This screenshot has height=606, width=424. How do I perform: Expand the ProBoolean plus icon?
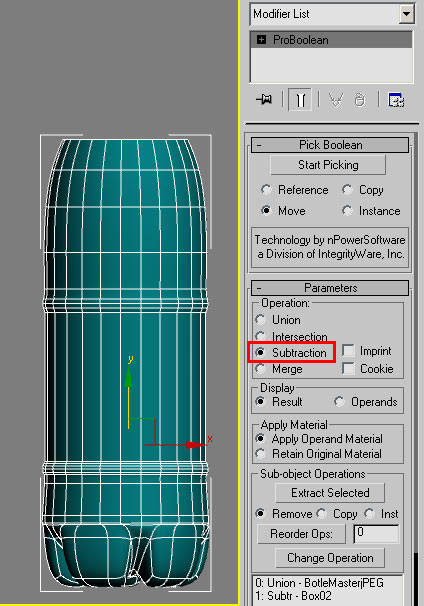(262, 39)
